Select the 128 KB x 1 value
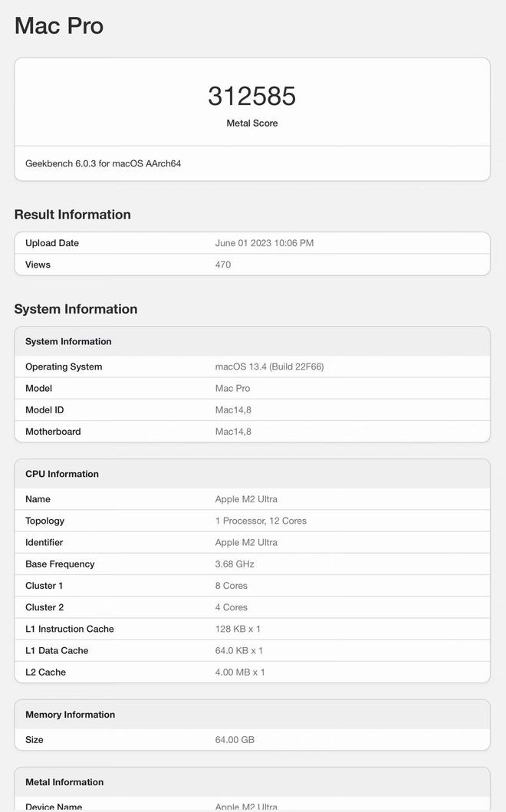506x812 pixels. click(238, 630)
